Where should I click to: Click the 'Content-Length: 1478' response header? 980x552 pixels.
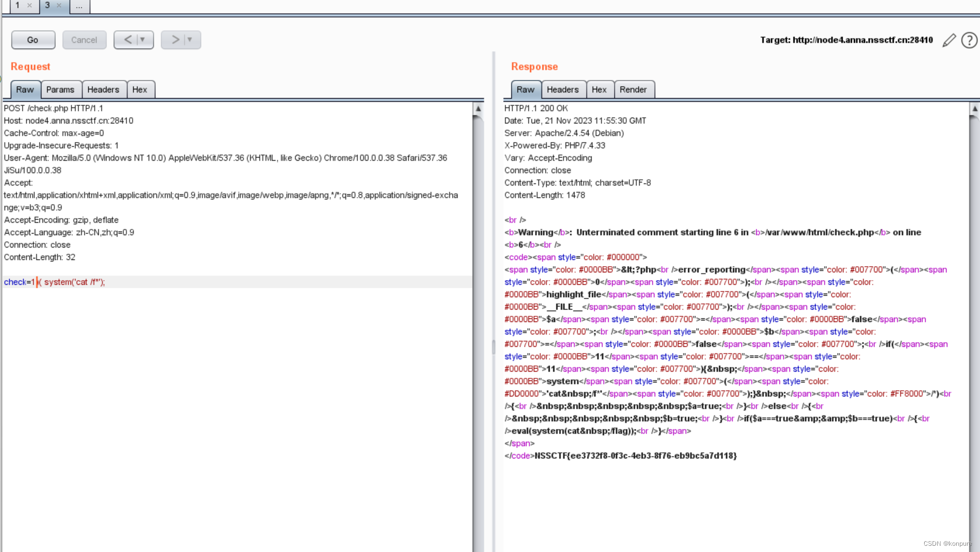coord(545,195)
